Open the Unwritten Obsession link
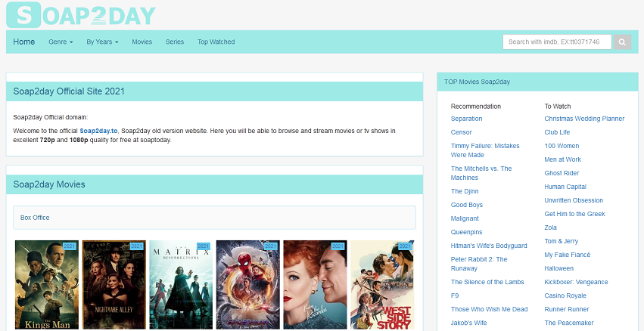The width and height of the screenshot is (644, 331). point(574,200)
